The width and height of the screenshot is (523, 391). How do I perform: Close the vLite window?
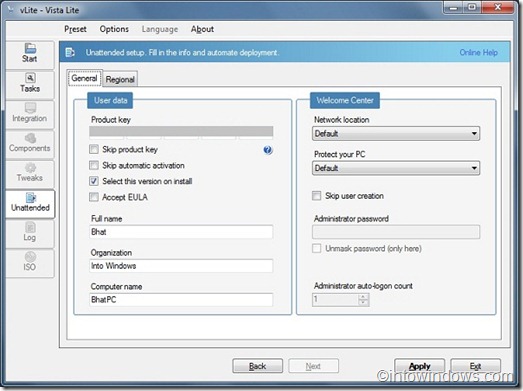click(x=498, y=7)
